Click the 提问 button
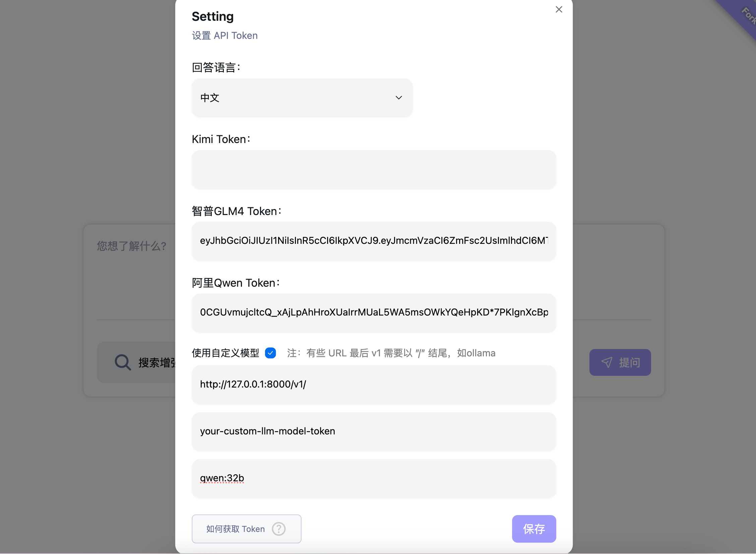 (620, 362)
